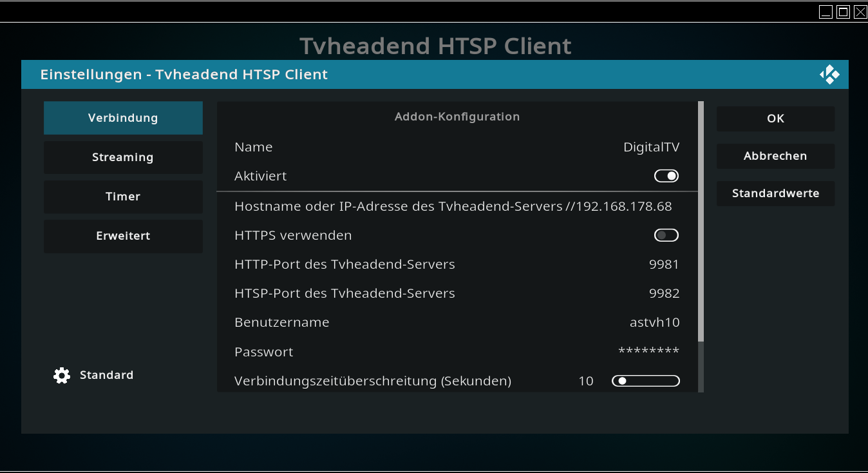Edit the Name field showing DigitalTV
The width and height of the screenshot is (868, 473).
[x=457, y=147]
